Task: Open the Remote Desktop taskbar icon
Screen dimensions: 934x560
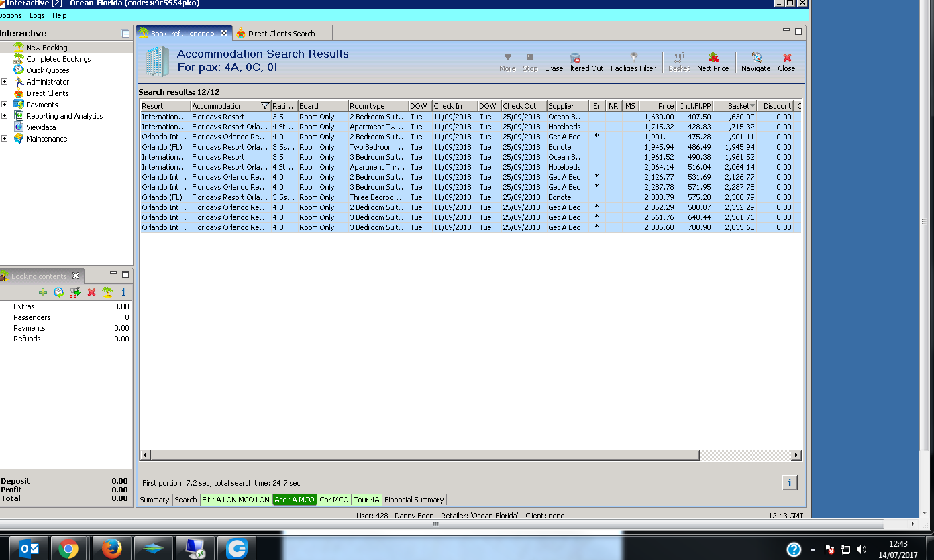Action: click(195, 549)
